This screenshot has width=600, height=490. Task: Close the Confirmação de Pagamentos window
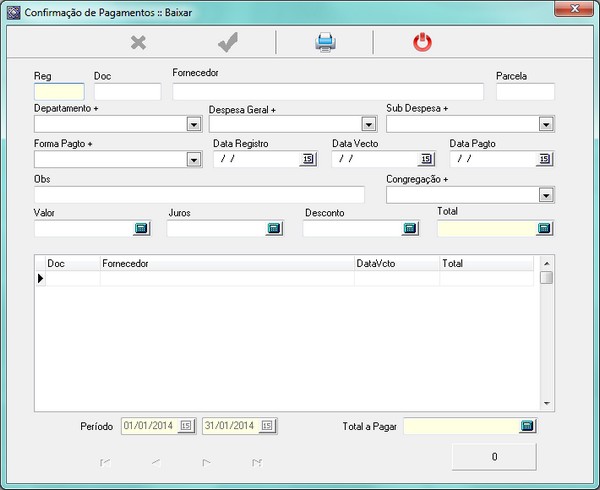pyautogui.click(x=574, y=9)
